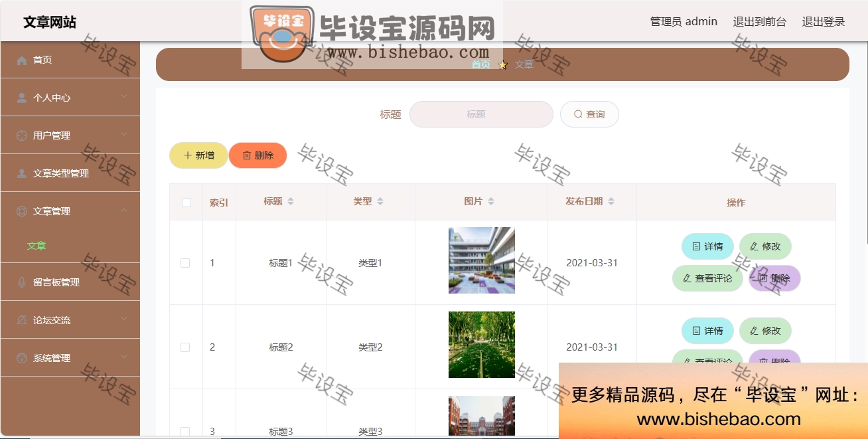Click the star icon in the breadcrumb
The width and height of the screenshot is (868, 439).
(x=503, y=64)
